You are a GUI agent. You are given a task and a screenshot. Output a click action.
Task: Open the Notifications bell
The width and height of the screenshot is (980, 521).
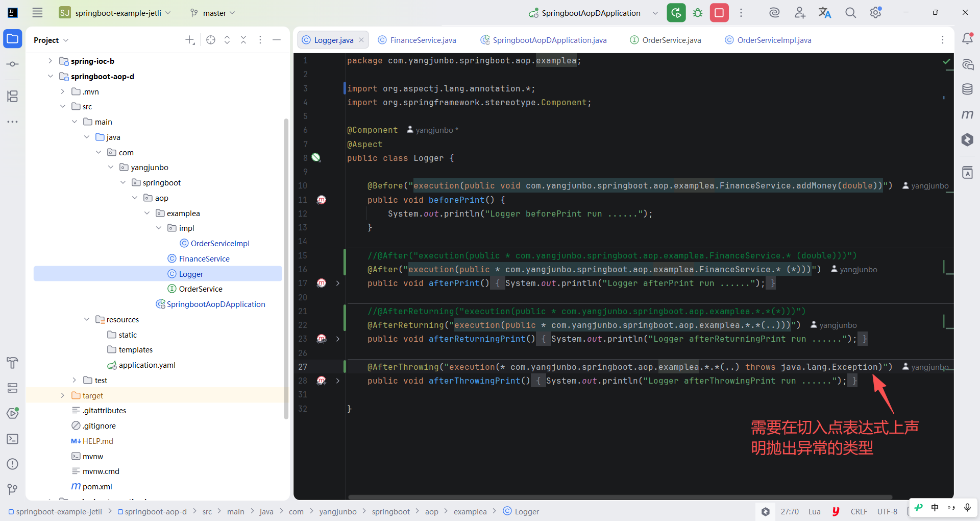(x=967, y=38)
